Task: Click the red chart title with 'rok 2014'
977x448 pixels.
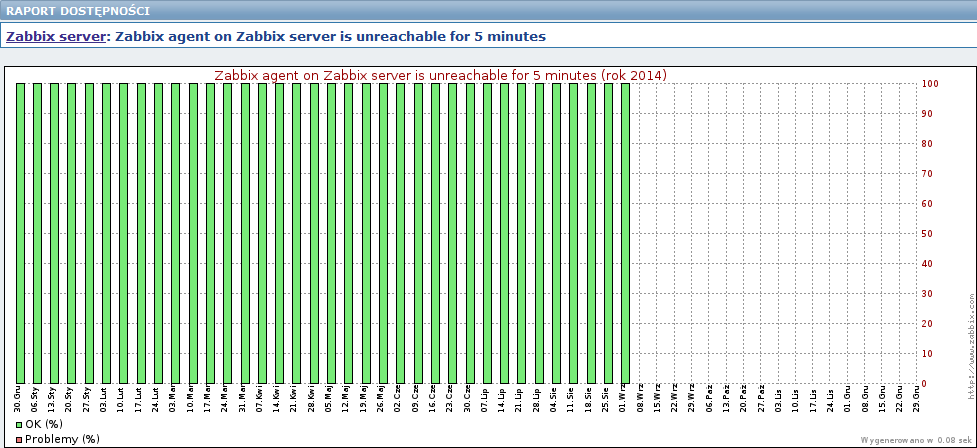Action: (441, 75)
